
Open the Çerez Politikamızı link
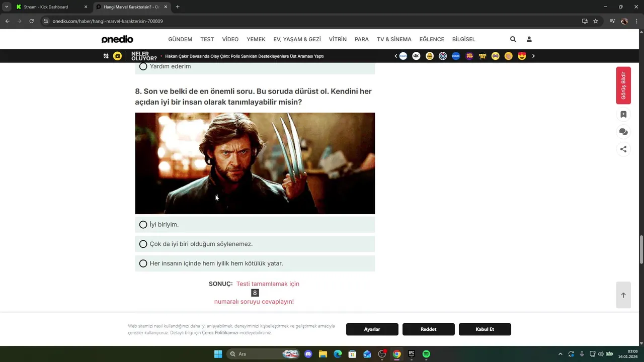tap(220, 333)
